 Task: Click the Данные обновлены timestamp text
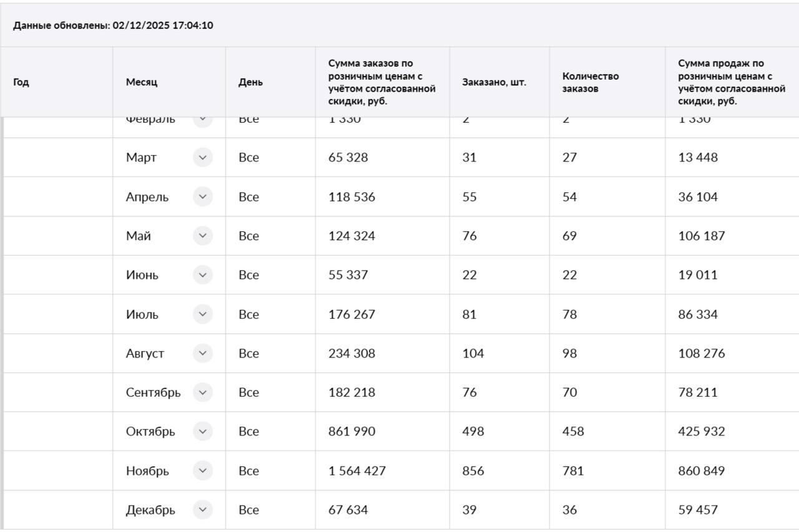113,26
